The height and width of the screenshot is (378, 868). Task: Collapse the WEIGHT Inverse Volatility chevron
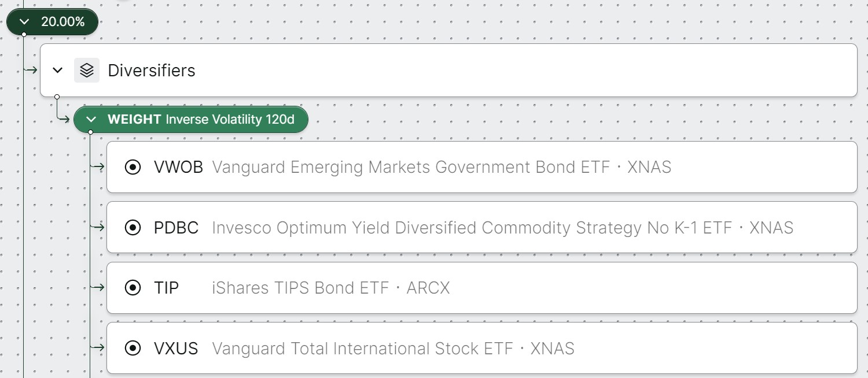tap(91, 120)
